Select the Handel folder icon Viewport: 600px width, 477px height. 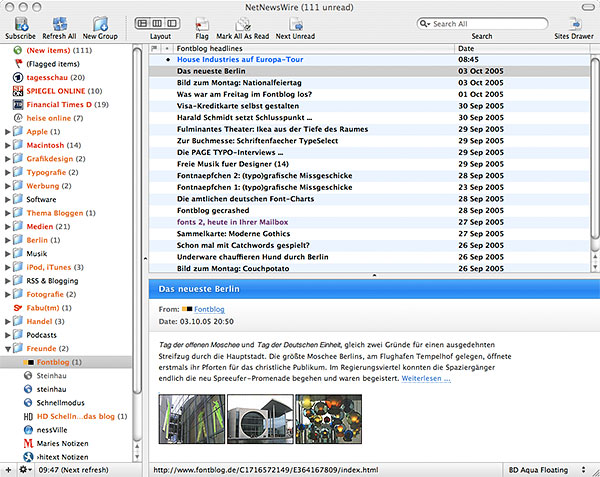[x=18, y=321]
